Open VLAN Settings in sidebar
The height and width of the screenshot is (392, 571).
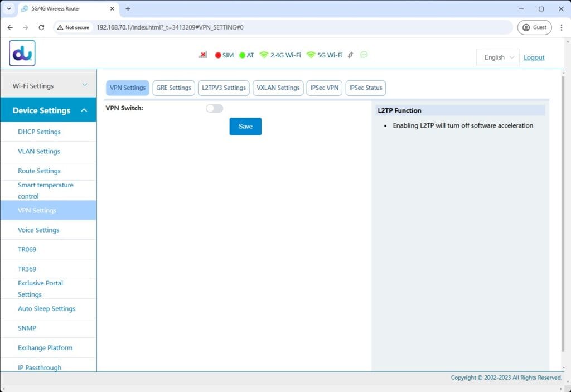pos(49,151)
